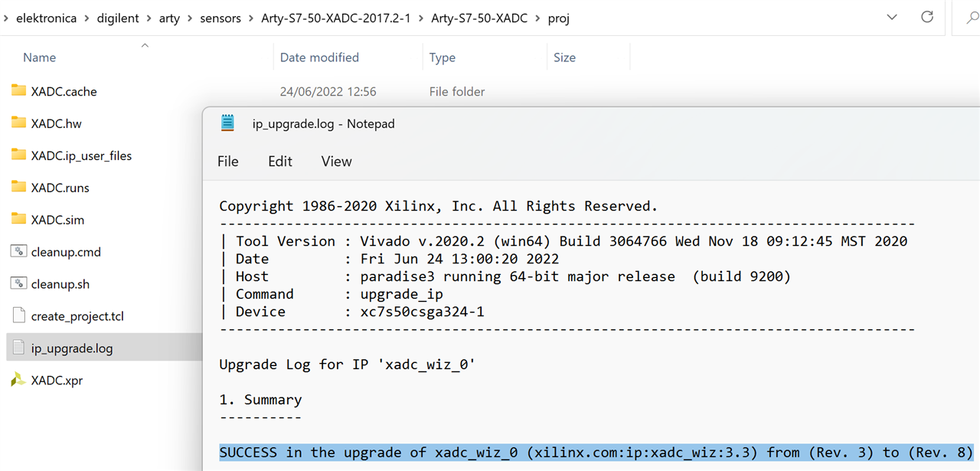Click the Notepad icon in title bar
Image resolution: width=980 pixels, height=471 pixels.
pyautogui.click(x=227, y=123)
